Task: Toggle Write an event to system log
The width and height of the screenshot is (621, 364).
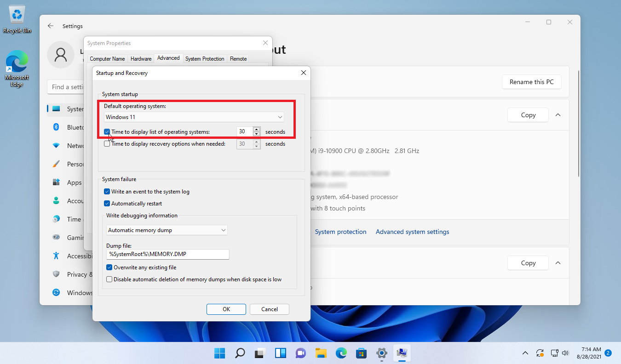Action: coord(107,192)
